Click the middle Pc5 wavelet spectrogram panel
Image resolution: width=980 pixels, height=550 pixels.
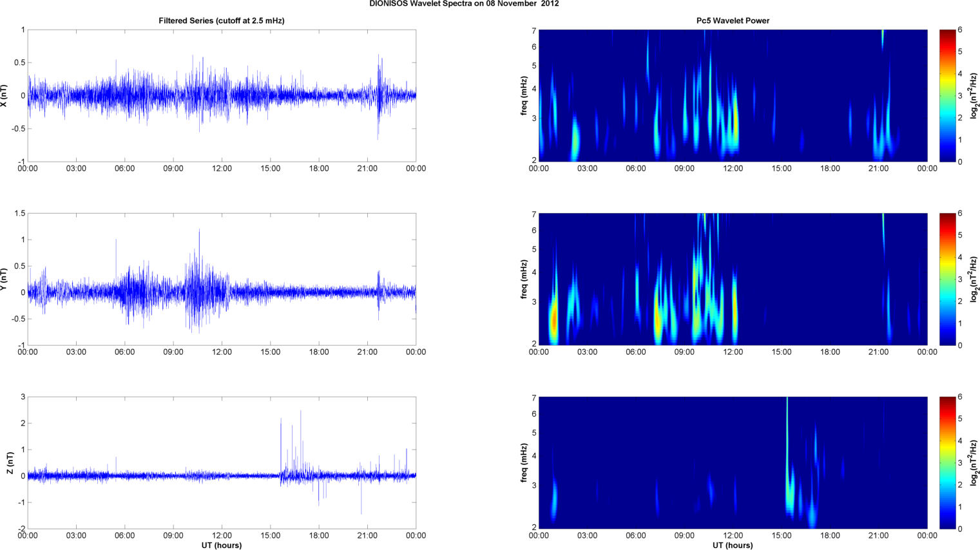coord(733,280)
